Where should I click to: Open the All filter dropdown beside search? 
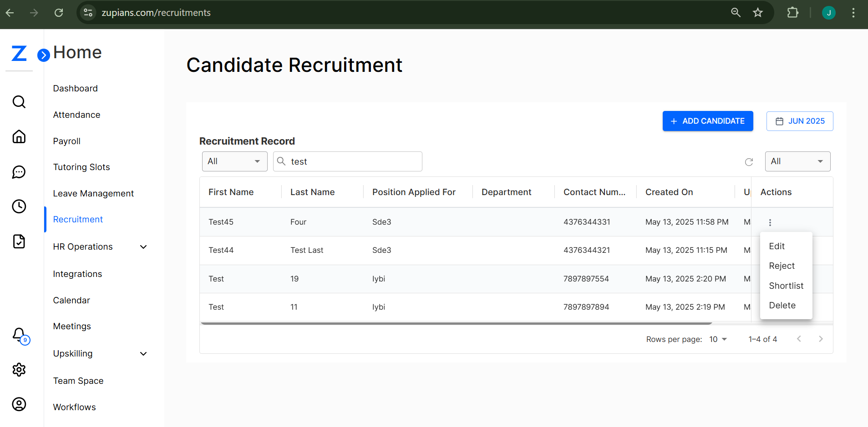point(234,161)
